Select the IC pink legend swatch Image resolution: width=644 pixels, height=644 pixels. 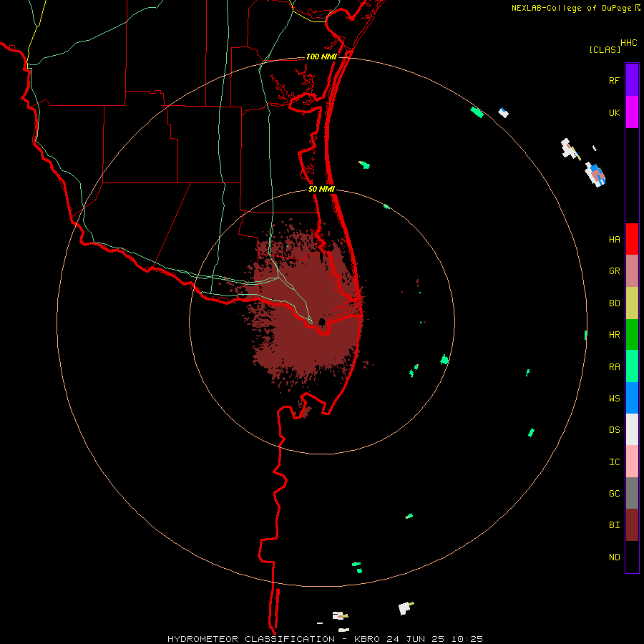(x=632, y=462)
